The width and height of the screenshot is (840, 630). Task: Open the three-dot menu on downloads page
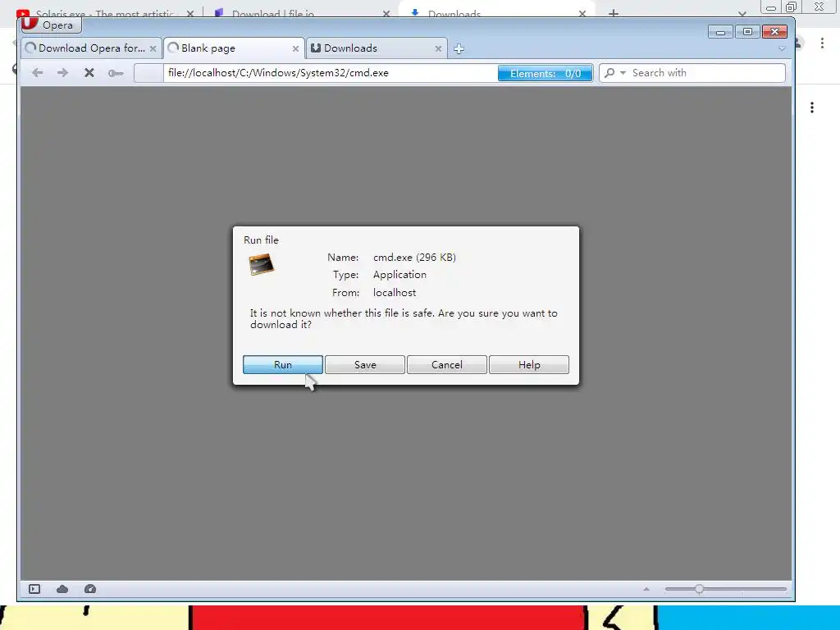pyautogui.click(x=812, y=107)
